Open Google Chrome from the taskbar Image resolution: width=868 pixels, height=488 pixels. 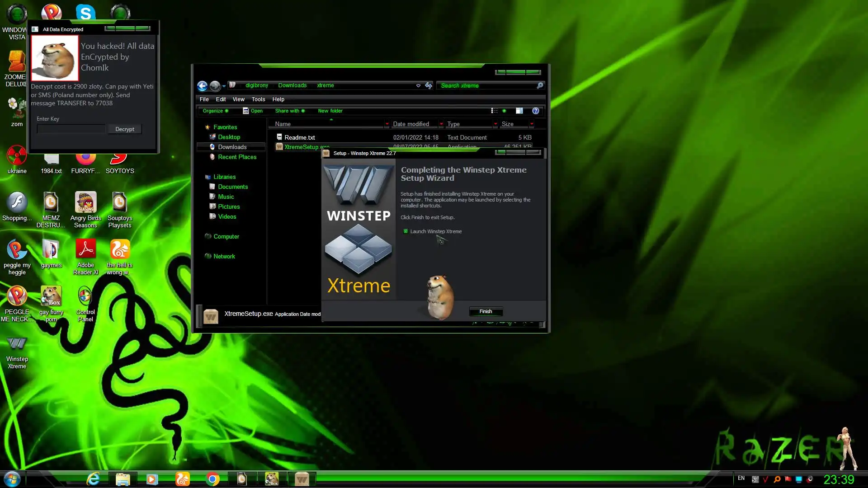tap(212, 479)
